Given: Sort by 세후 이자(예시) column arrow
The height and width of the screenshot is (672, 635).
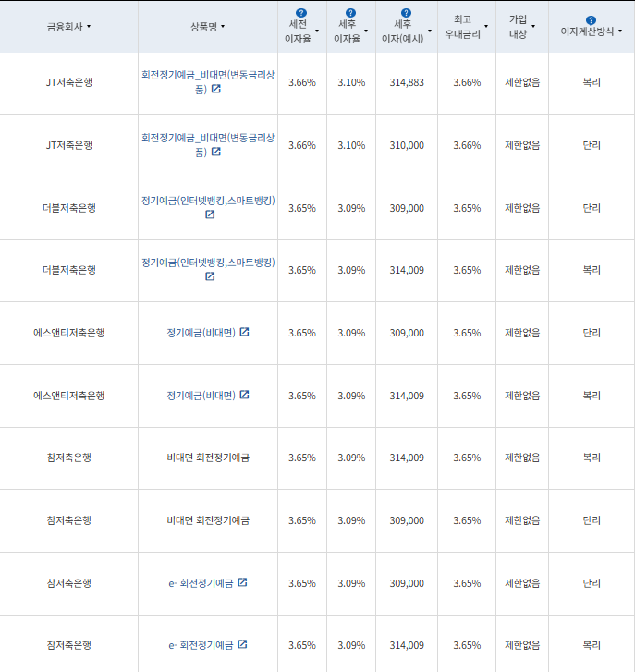Looking at the screenshot, I should 430,31.
